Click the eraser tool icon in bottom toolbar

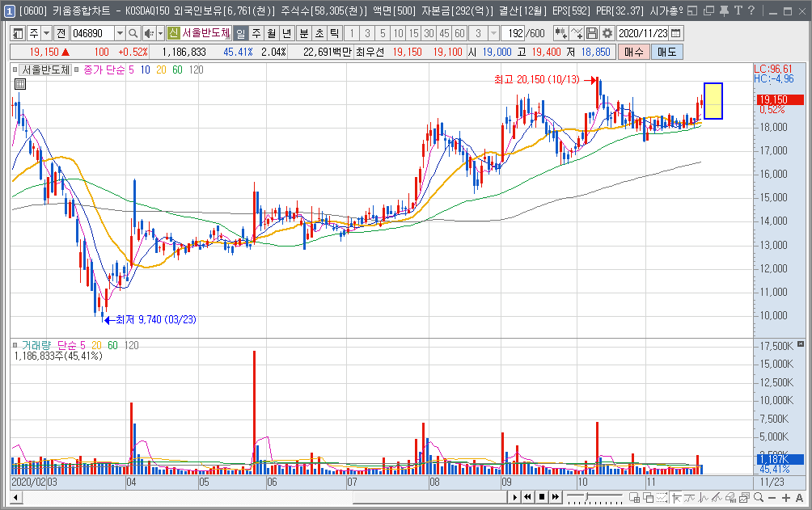(730, 498)
